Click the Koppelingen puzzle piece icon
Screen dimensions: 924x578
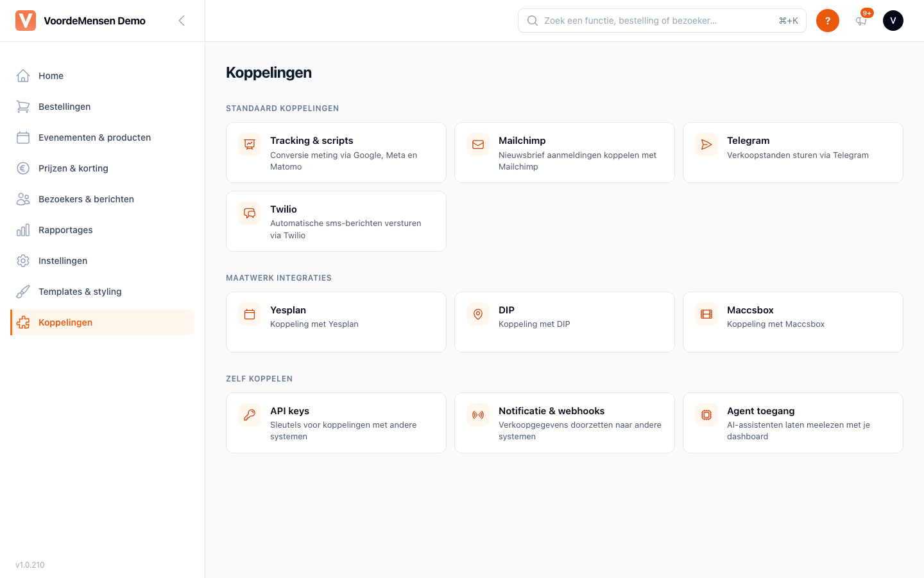tap(23, 322)
